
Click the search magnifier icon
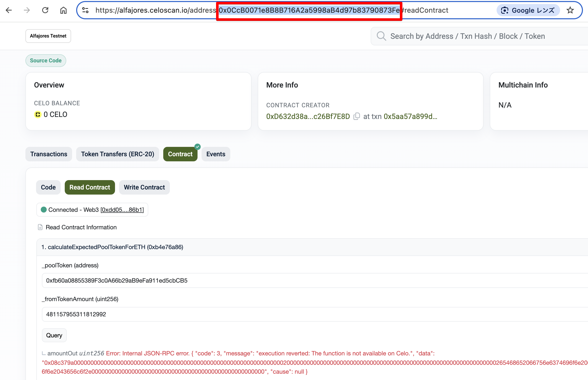[x=381, y=36]
